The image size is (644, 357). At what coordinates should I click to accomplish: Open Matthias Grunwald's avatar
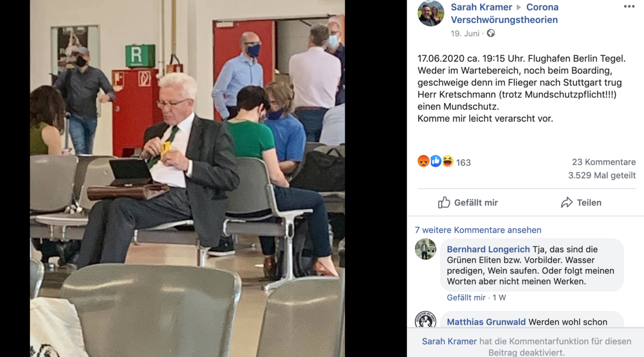(426, 320)
